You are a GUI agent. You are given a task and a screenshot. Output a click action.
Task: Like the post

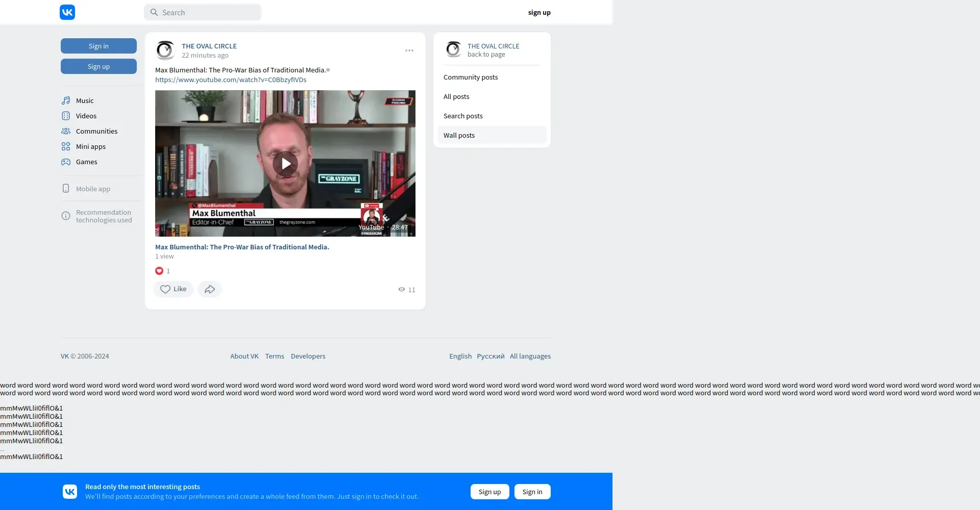pyautogui.click(x=174, y=289)
